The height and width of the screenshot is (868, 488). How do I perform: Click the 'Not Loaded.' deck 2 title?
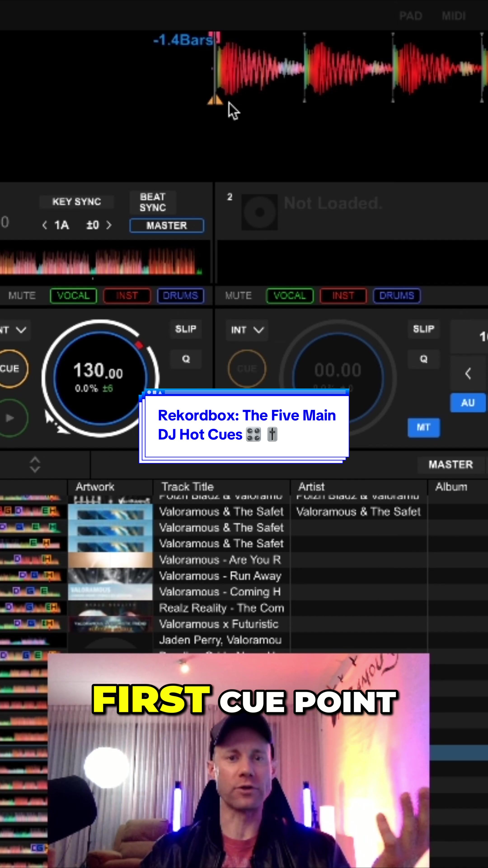[x=333, y=203]
